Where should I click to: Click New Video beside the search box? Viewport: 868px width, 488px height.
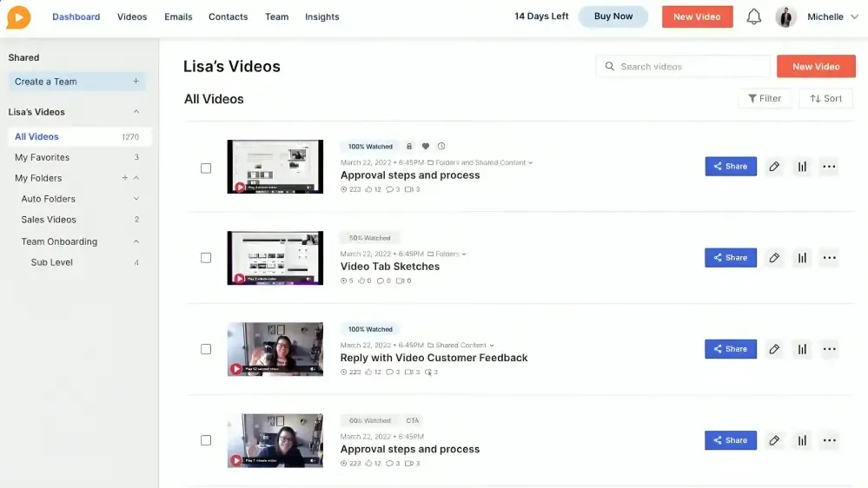pyautogui.click(x=816, y=66)
